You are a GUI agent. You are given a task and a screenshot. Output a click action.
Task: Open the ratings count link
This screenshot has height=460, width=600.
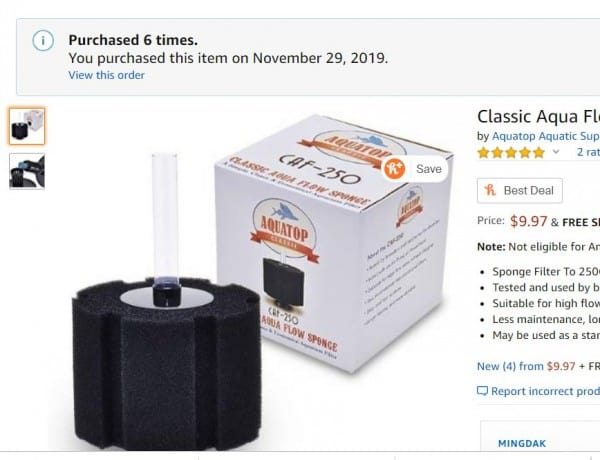click(x=588, y=152)
